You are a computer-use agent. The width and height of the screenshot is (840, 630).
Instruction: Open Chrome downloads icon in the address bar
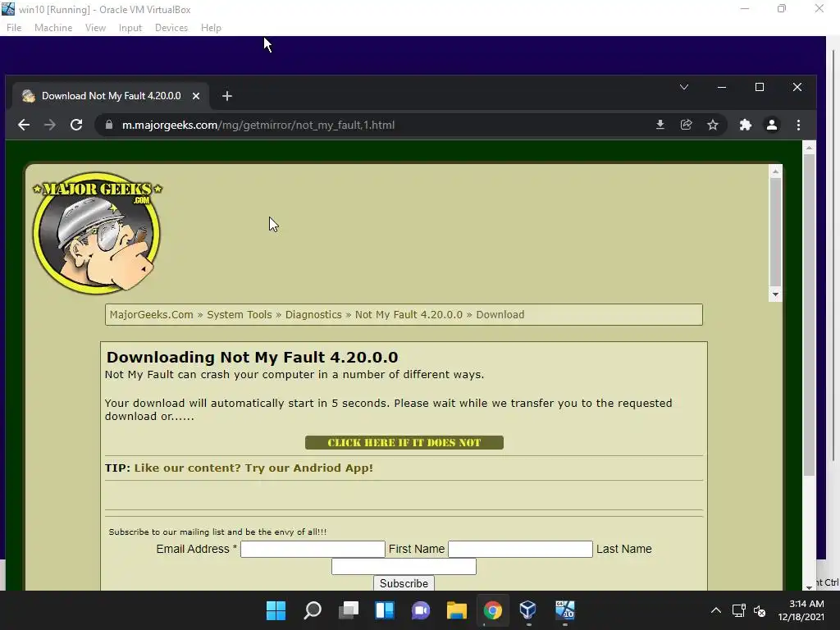pos(660,125)
